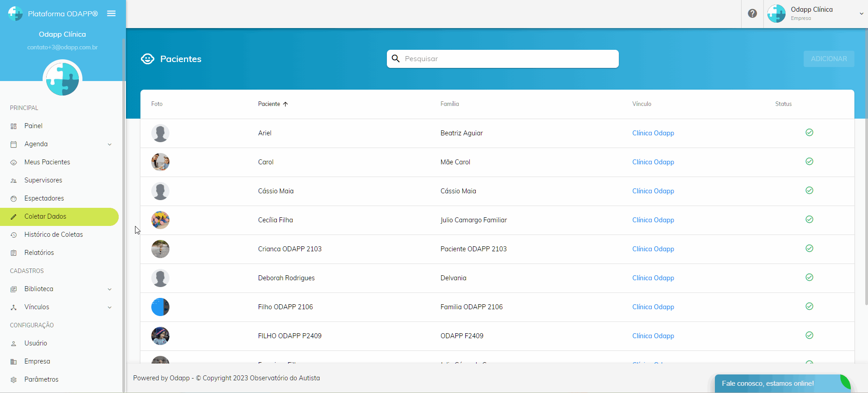Click the Agenda calendar icon
Viewport: 868px width, 393px height.
[x=14, y=144]
